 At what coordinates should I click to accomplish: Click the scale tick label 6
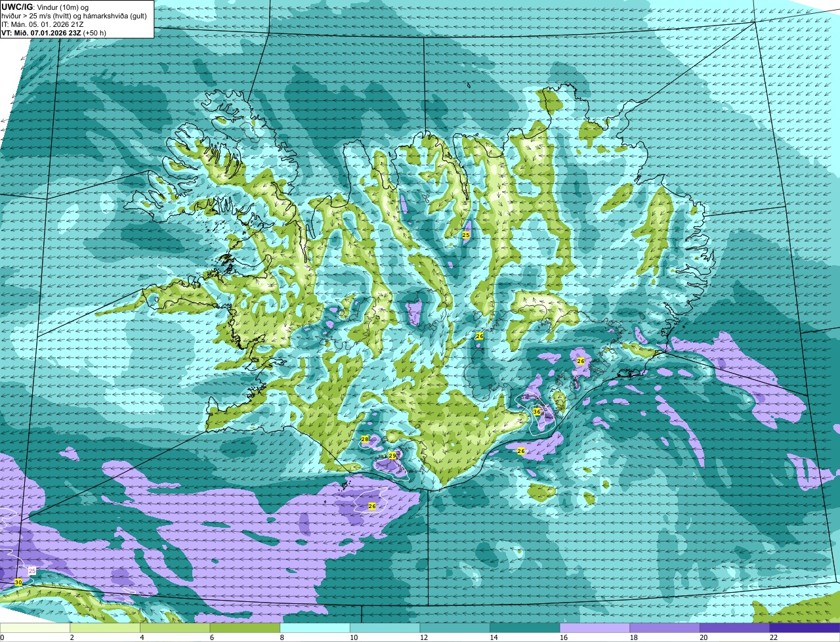click(211, 637)
